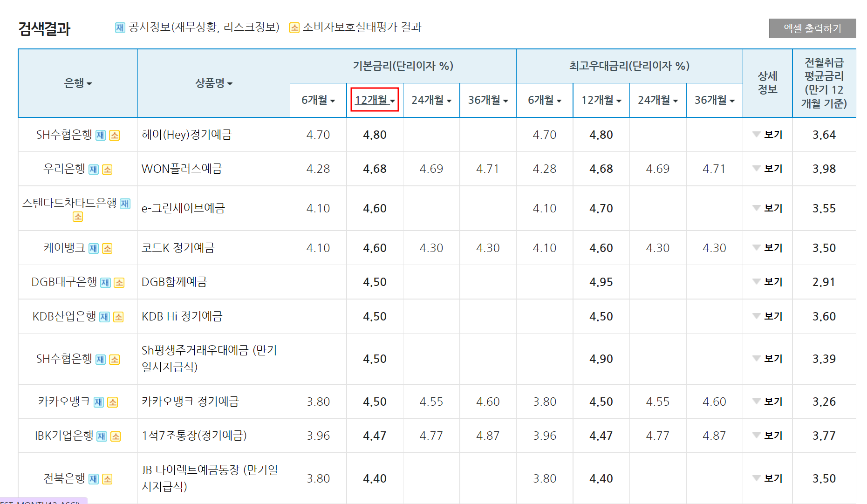The width and height of the screenshot is (867, 504).
Task: Sort by 최고우대금리 36개월 column
Action: click(714, 100)
